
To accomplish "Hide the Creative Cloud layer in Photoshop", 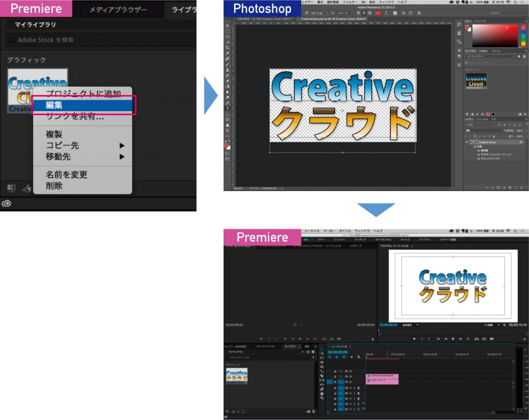I will coord(467,143).
